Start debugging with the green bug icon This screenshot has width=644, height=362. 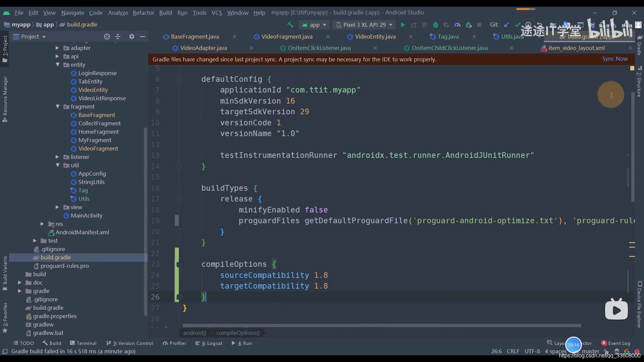(x=436, y=25)
